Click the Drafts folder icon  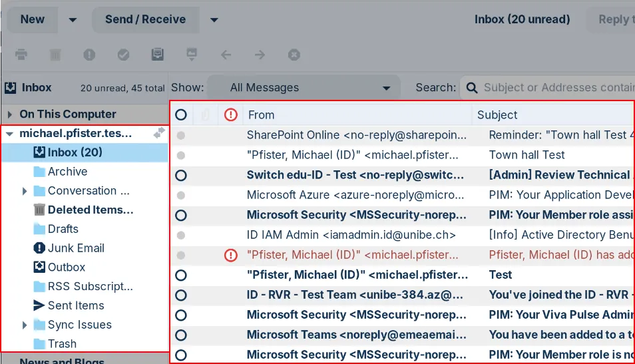click(39, 229)
